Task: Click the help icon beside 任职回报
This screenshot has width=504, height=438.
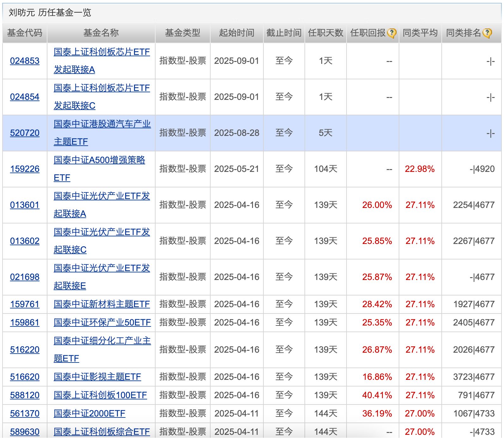Action: click(391, 33)
